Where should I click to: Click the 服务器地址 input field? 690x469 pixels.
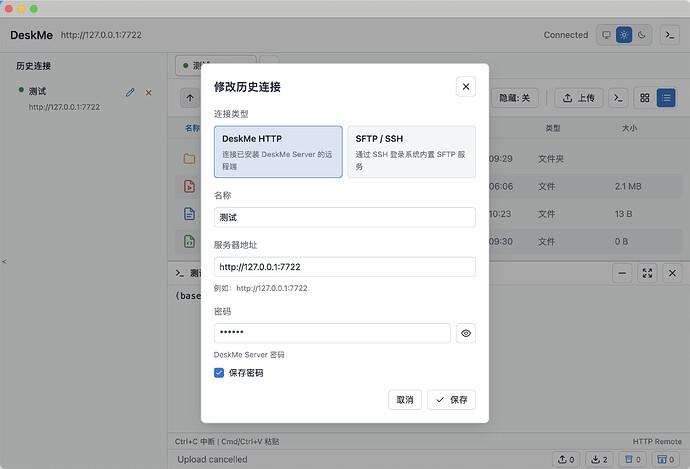click(345, 267)
